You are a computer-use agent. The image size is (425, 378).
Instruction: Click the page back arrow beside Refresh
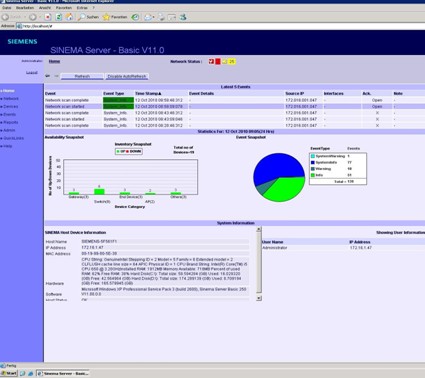pyautogui.click(x=48, y=76)
